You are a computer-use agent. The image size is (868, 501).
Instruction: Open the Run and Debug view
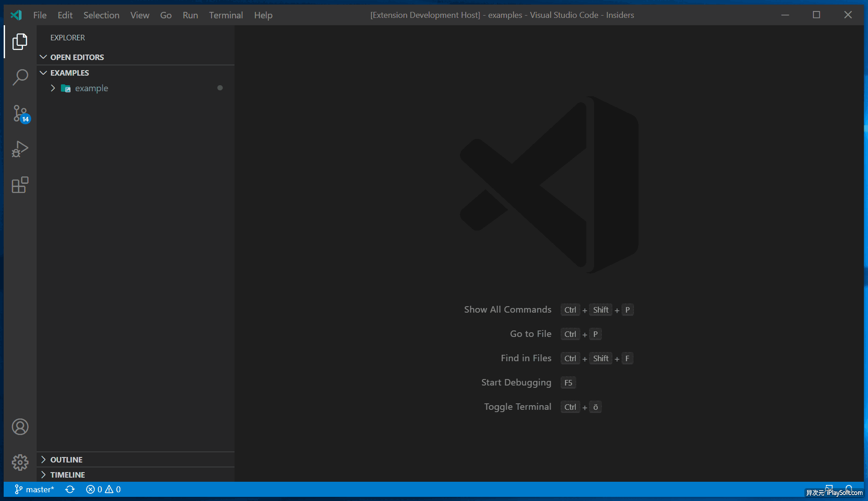click(20, 149)
